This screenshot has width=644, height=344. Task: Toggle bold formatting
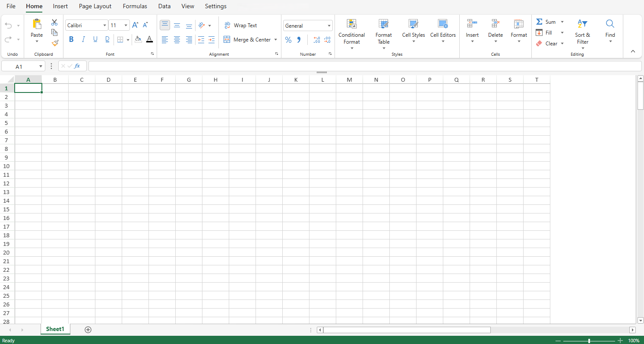tap(71, 39)
